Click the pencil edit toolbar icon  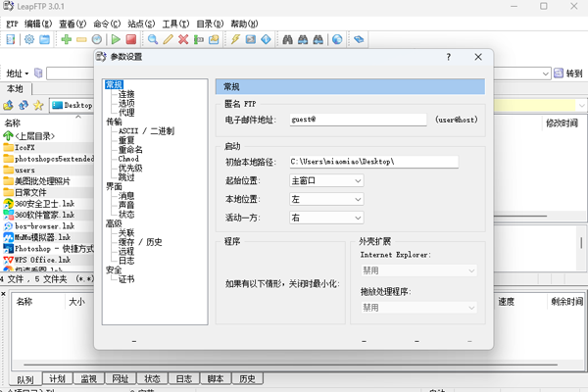[168, 39]
